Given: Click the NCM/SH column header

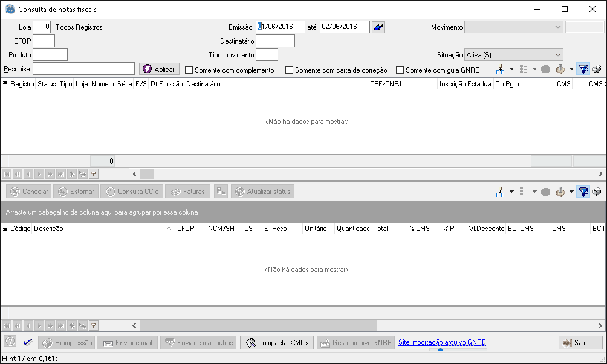Looking at the screenshot, I should [x=224, y=229].
